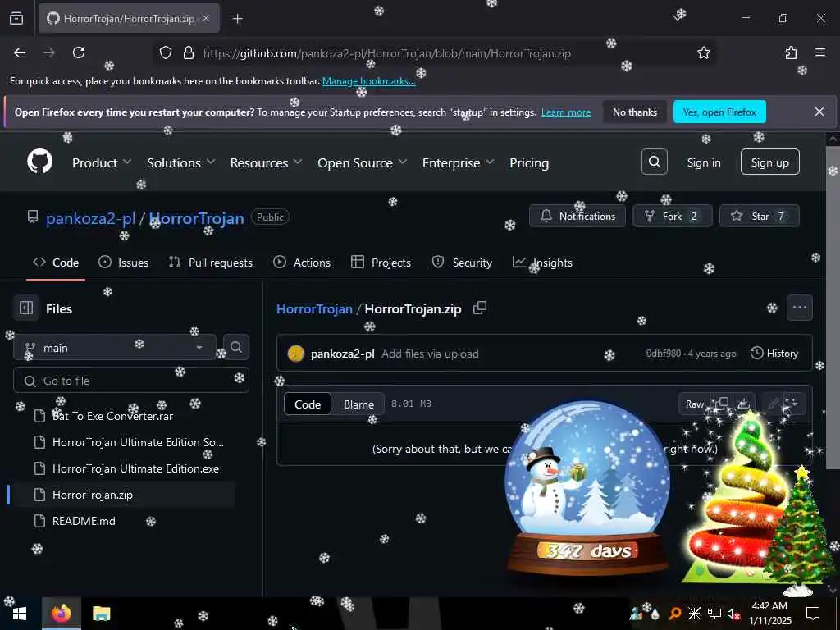Open the three-dots more file actions menu
Screen dimensions: 840x630
(799, 308)
